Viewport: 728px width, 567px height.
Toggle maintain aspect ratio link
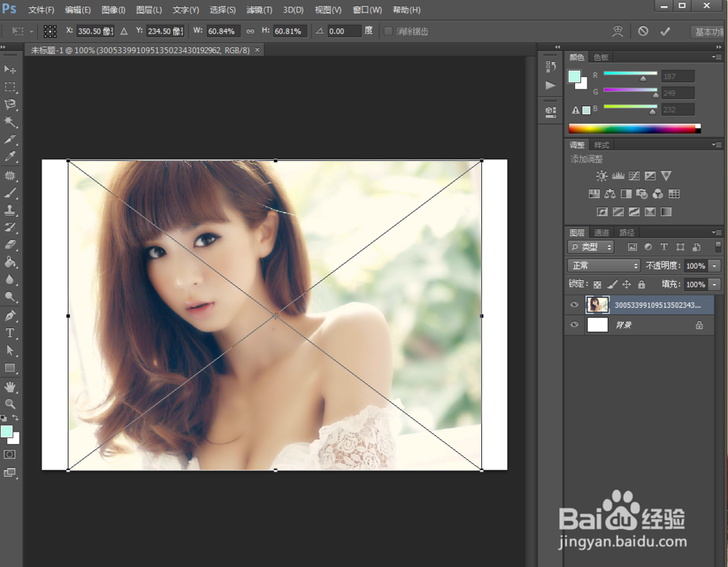(250, 31)
